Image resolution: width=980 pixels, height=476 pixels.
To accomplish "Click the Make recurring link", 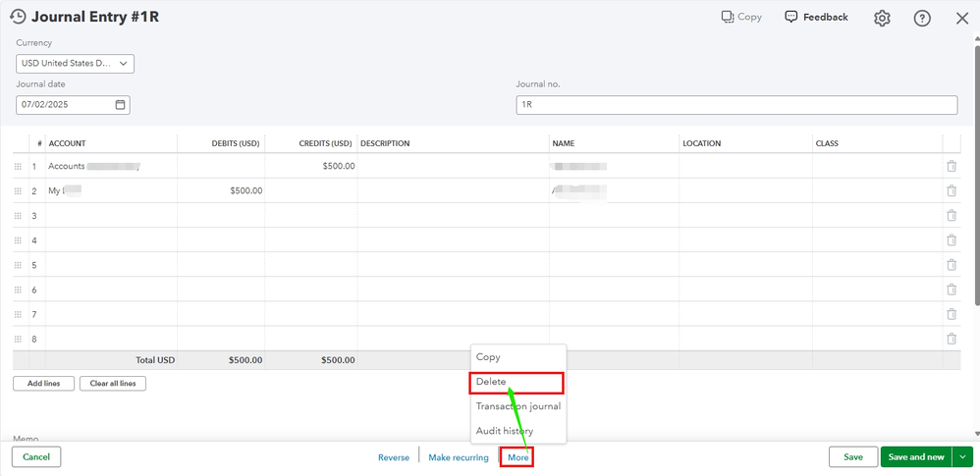I will 459,457.
